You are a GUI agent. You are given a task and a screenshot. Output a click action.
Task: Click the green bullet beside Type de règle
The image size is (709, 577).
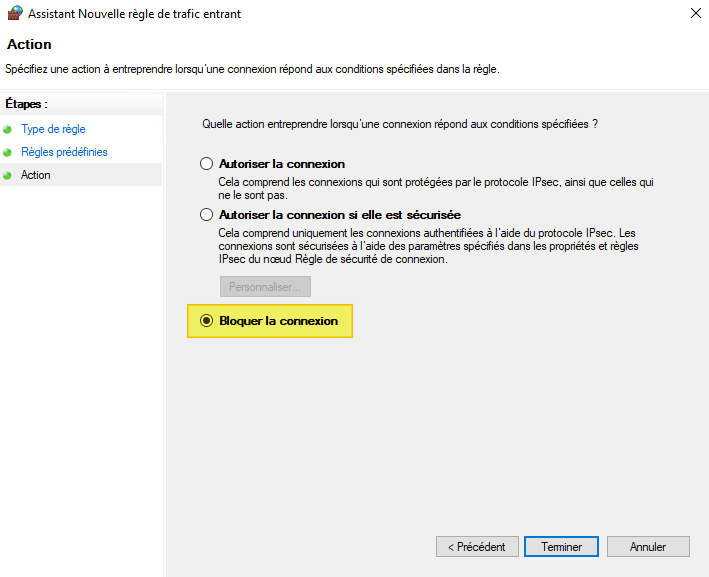(8, 130)
